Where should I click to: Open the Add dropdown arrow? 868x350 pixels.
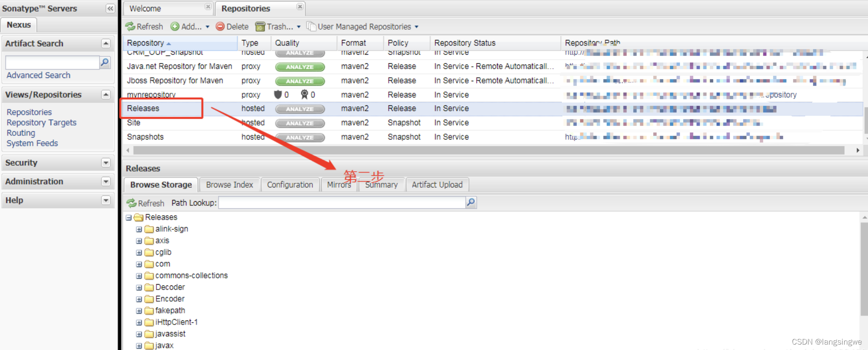click(x=207, y=27)
